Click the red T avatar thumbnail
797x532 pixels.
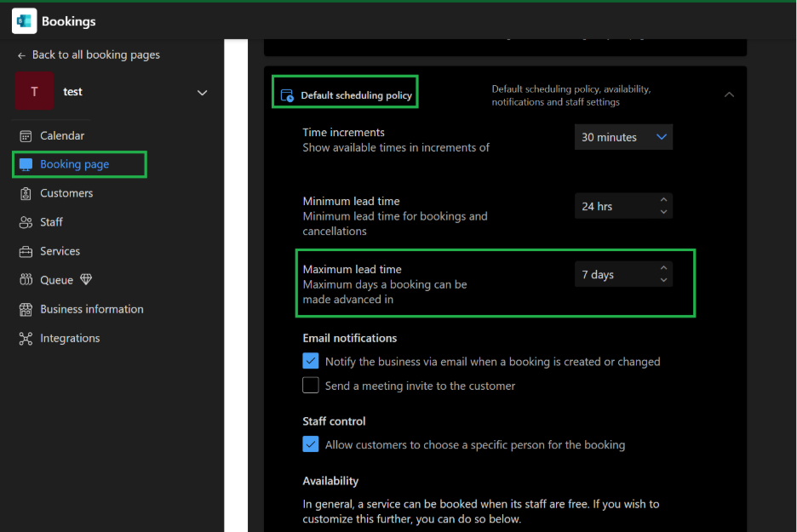point(35,91)
